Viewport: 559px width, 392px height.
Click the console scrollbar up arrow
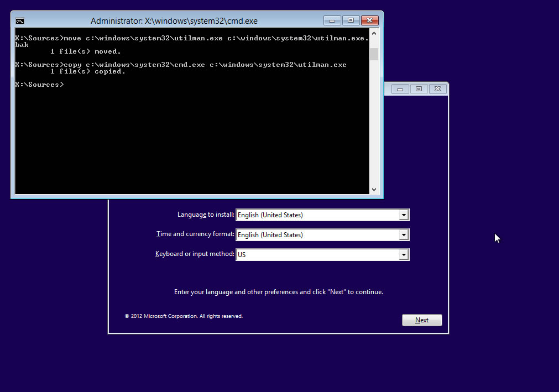374,32
